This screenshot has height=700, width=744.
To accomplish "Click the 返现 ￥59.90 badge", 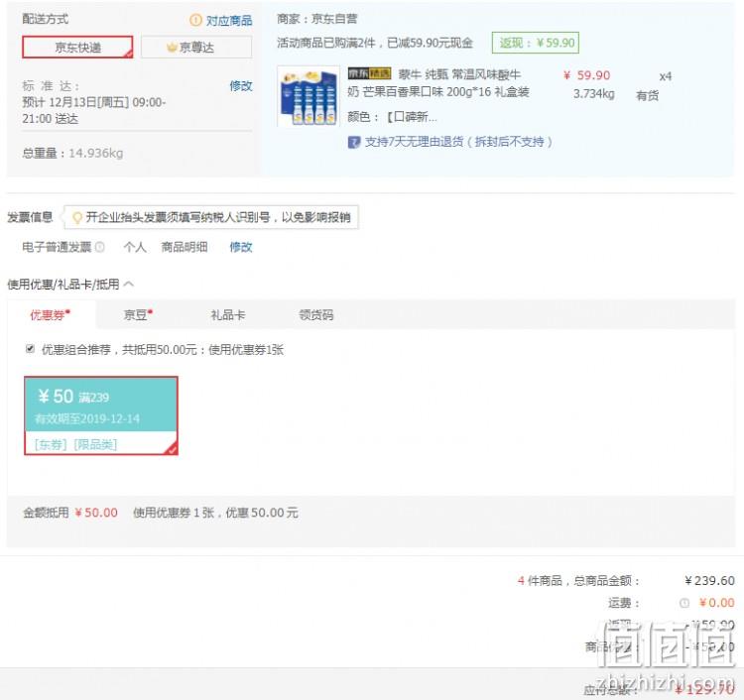I will (536, 44).
